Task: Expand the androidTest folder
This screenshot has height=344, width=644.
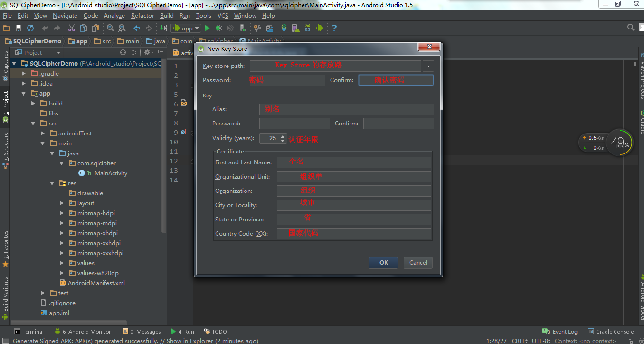Action: coord(43,134)
